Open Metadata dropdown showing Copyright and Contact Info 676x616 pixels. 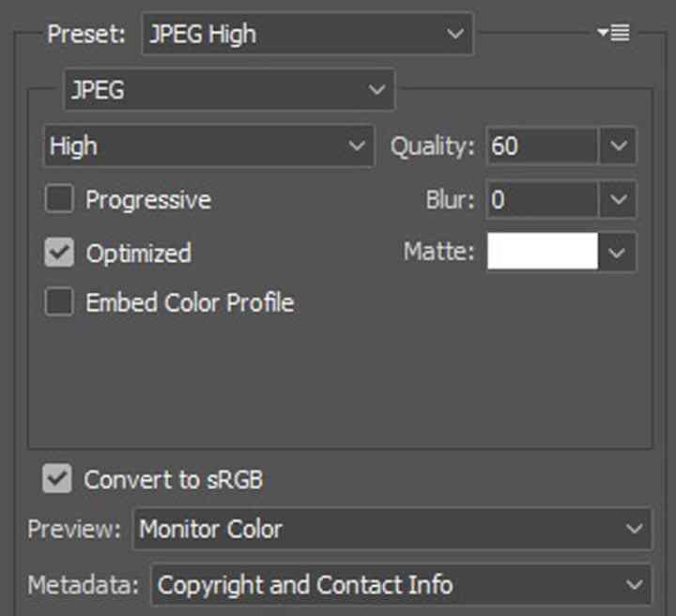(x=401, y=585)
